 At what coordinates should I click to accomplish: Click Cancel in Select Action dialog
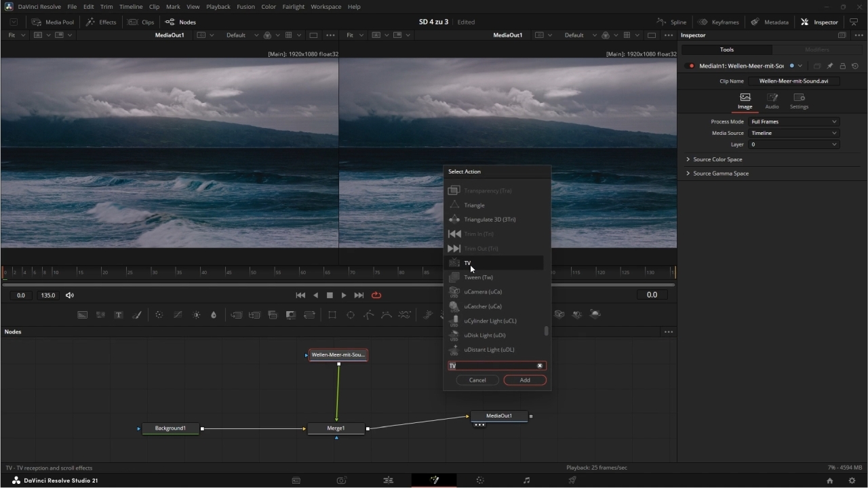click(477, 380)
